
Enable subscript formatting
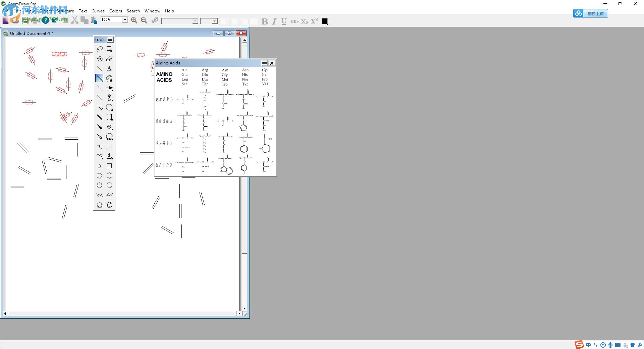coord(305,21)
